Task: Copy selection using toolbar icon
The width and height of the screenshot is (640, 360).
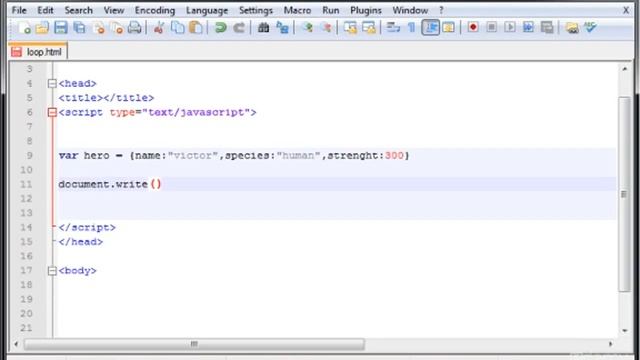Action: tap(178, 27)
